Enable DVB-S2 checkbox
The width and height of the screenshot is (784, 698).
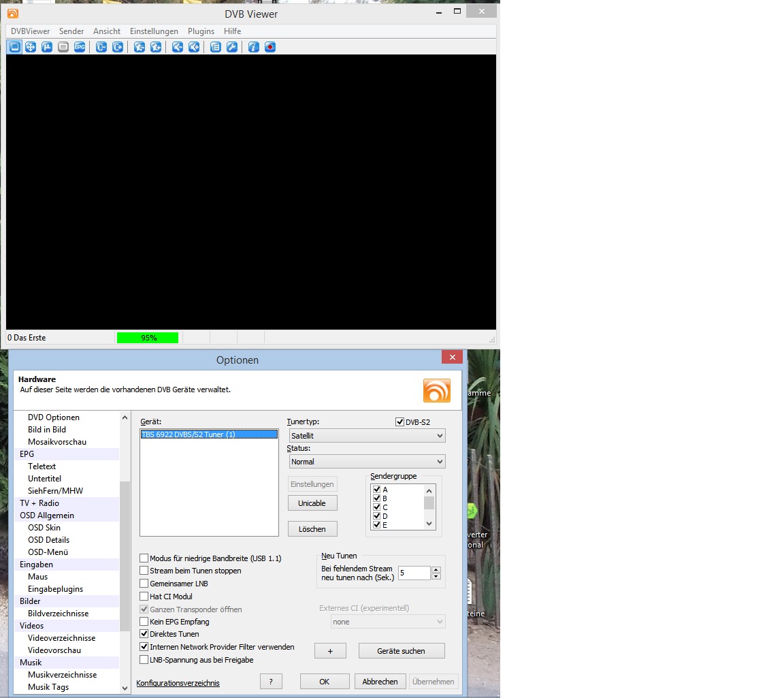(x=399, y=422)
